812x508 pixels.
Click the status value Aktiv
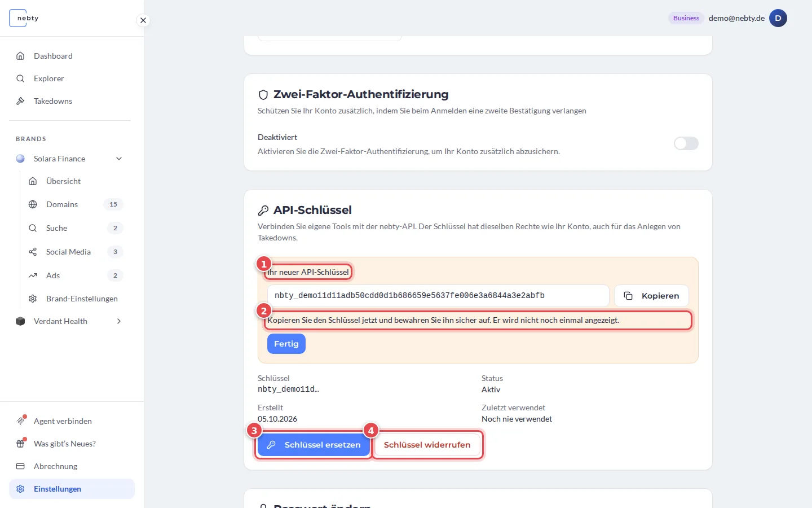[x=491, y=389]
